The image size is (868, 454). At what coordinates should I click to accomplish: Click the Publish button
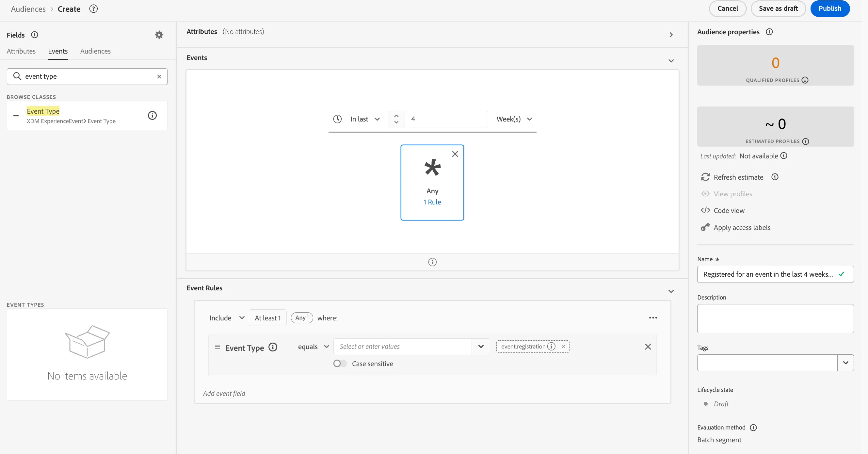coord(829,8)
